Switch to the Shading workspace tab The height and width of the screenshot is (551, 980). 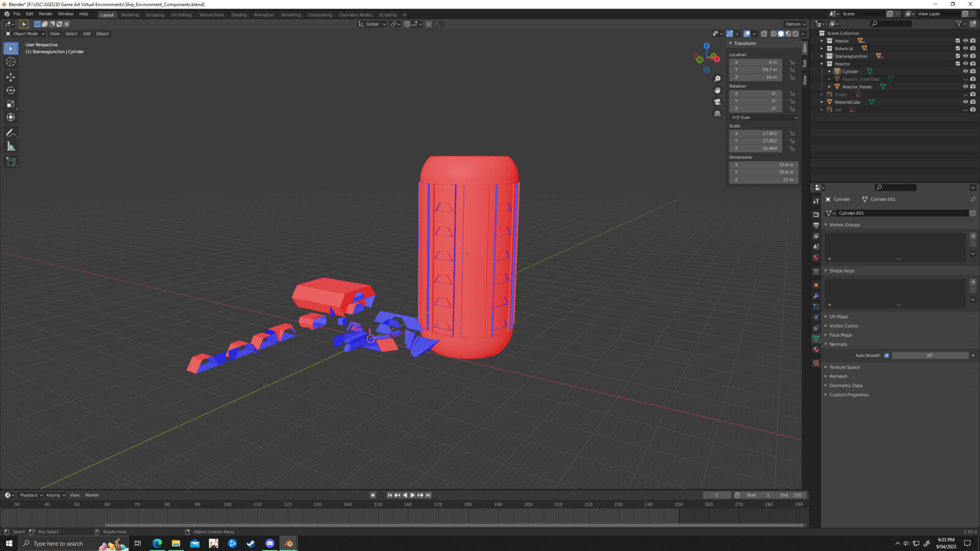(239, 15)
